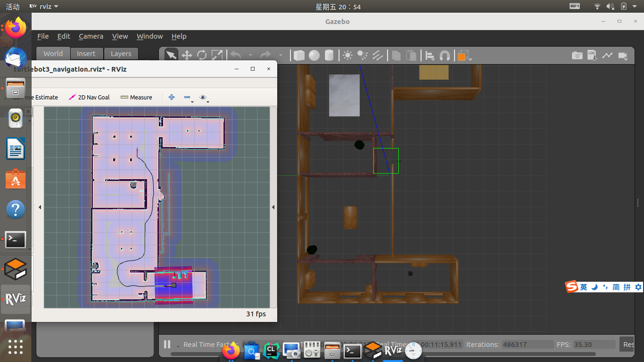This screenshot has height=362, width=644.
Task: Add a point light in Gazebo
Action: pos(347,55)
